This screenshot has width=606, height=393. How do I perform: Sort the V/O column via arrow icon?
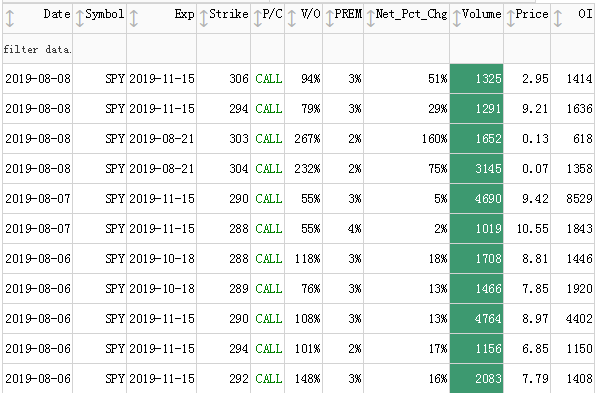(x=292, y=18)
